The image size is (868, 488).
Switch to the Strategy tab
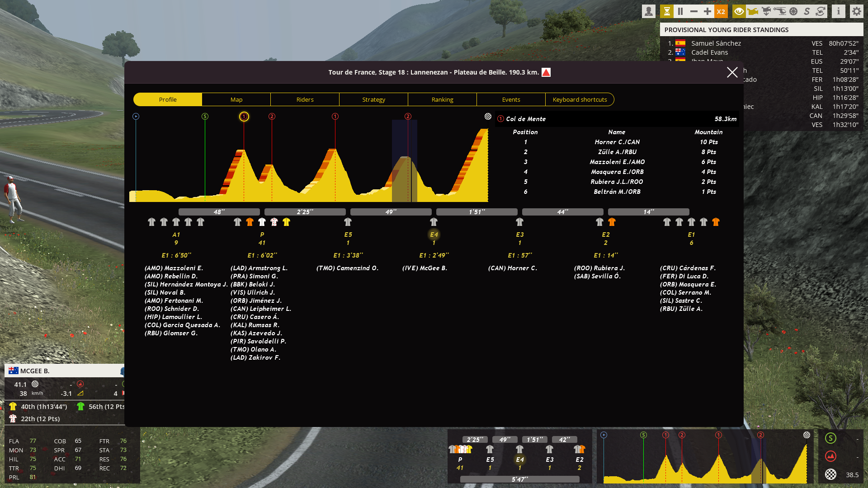point(374,99)
